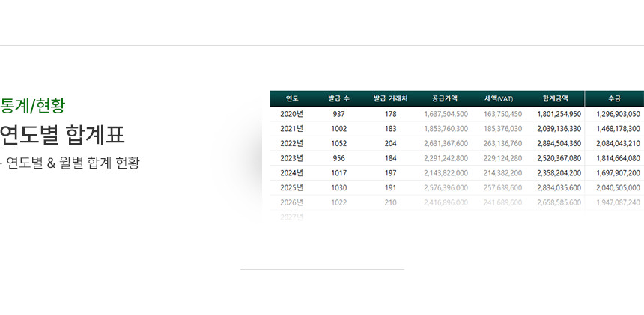Click the 2023년 year cell

(x=291, y=158)
